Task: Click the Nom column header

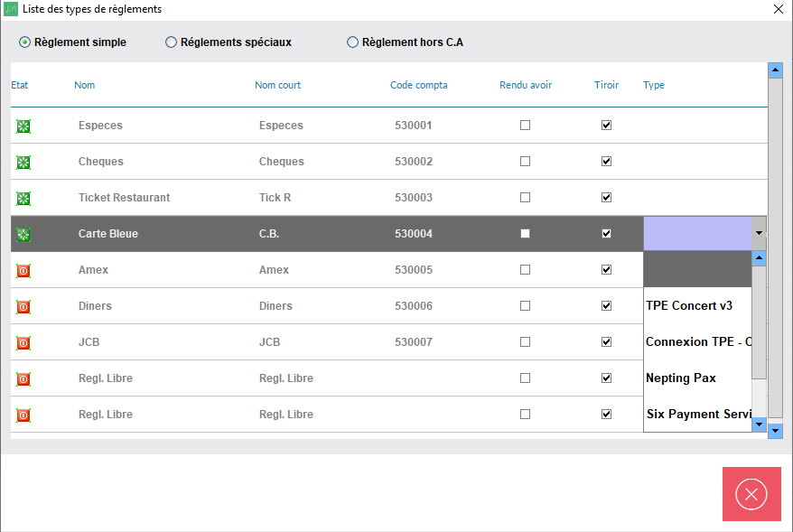Action: click(85, 85)
